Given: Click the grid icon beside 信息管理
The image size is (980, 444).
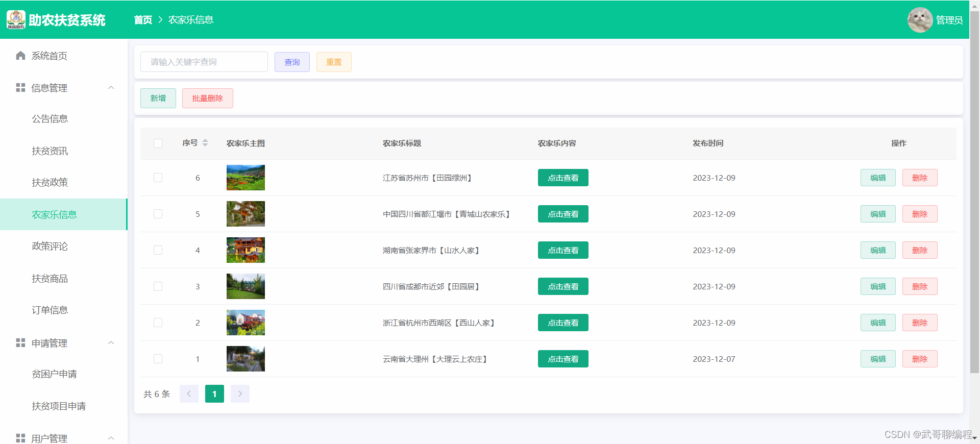Looking at the screenshot, I should tap(20, 88).
